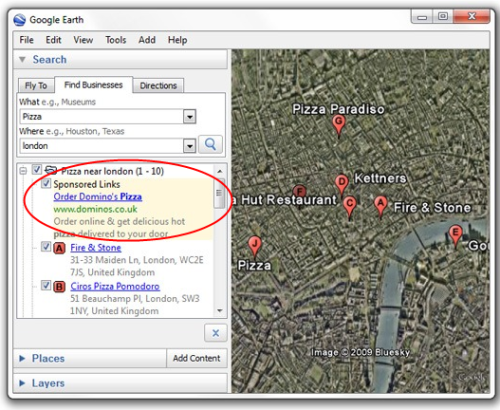Click the folder icon for Pizza near london
Screen dimensions: 500x410
click(x=51, y=170)
